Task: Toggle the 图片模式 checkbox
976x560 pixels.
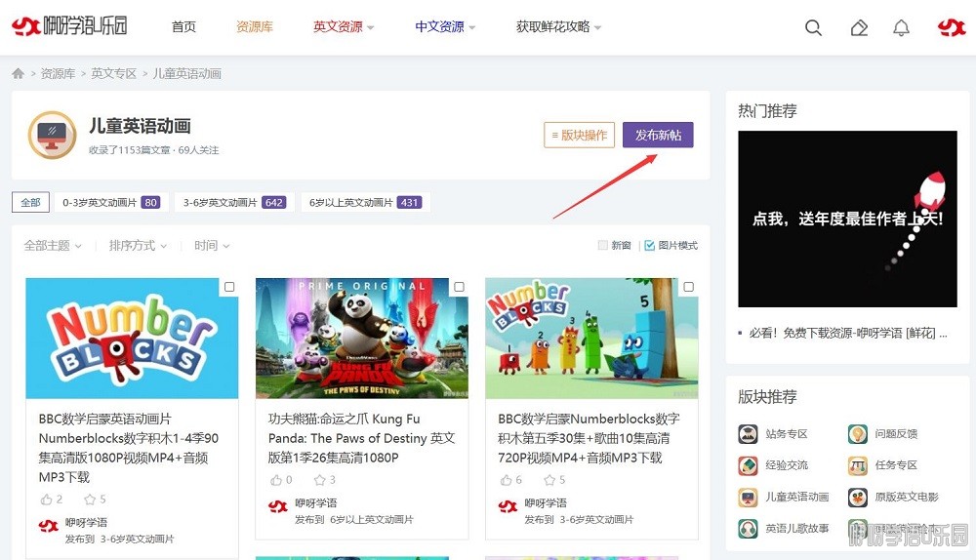Action: (650, 246)
